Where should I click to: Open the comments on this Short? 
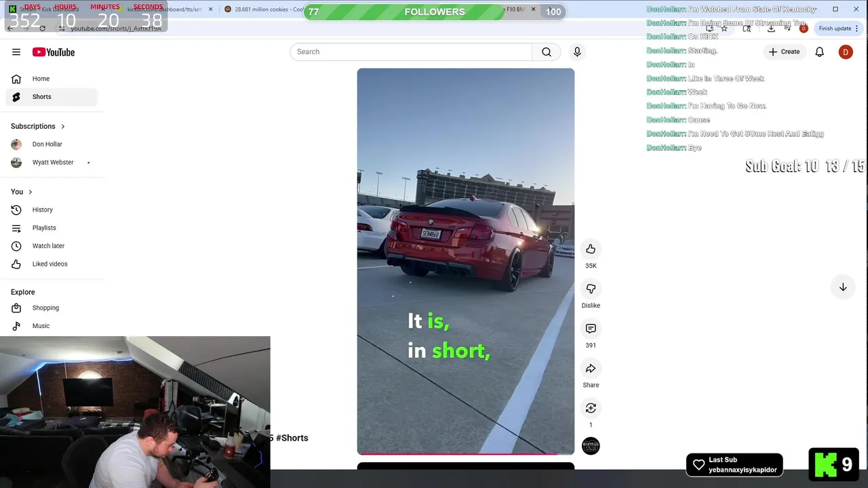tap(591, 329)
